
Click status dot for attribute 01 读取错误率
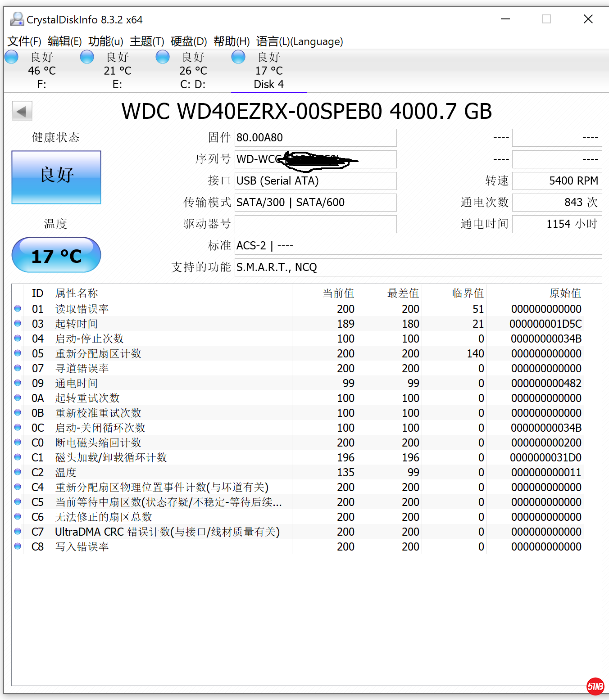[18, 309]
